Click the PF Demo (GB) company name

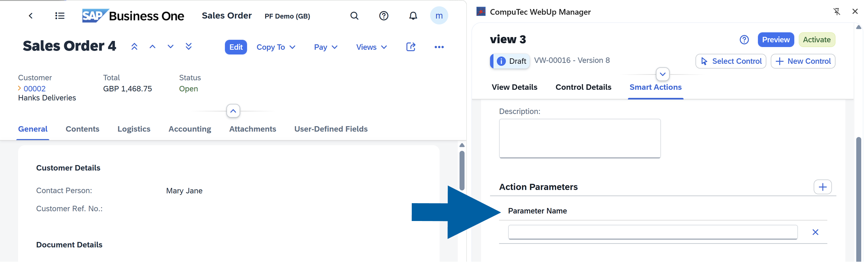tap(287, 16)
